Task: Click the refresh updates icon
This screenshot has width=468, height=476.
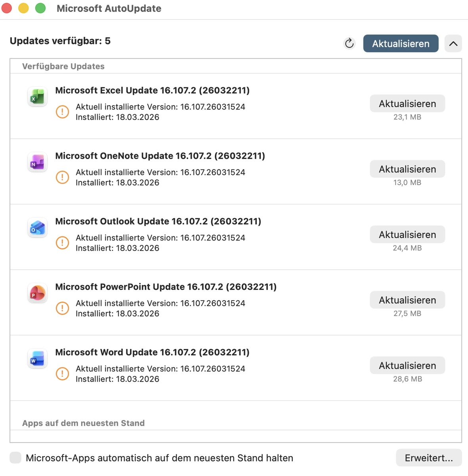Action: click(349, 43)
